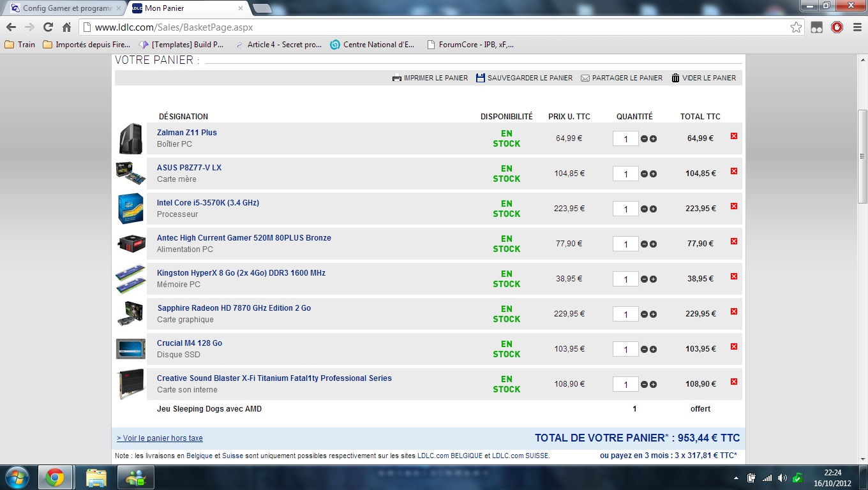The image size is (868, 490).
Task: Increase quantity of Intel Core i5-3570K
Action: (653, 209)
